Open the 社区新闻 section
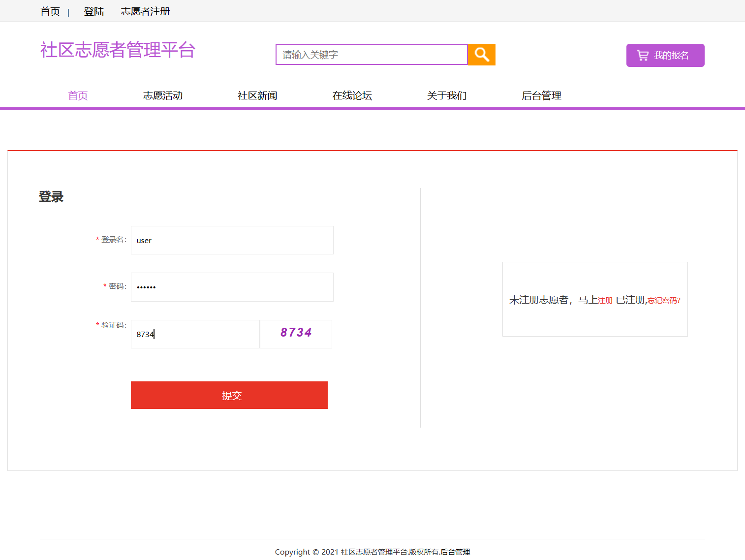Image resolution: width=745 pixels, height=560 pixels. pyautogui.click(x=257, y=95)
